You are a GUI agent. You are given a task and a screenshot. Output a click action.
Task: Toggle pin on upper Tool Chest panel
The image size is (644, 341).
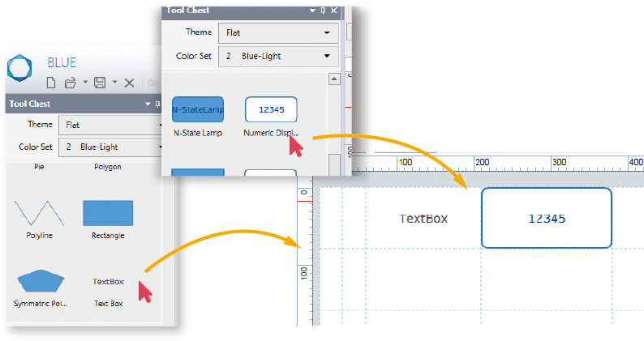323,11
